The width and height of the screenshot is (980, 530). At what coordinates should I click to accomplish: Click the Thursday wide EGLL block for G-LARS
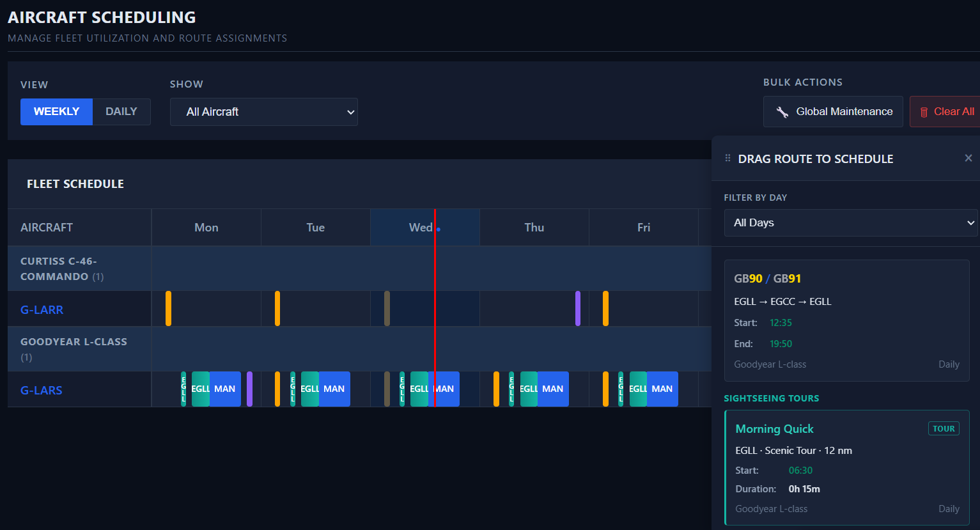[x=529, y=389]
